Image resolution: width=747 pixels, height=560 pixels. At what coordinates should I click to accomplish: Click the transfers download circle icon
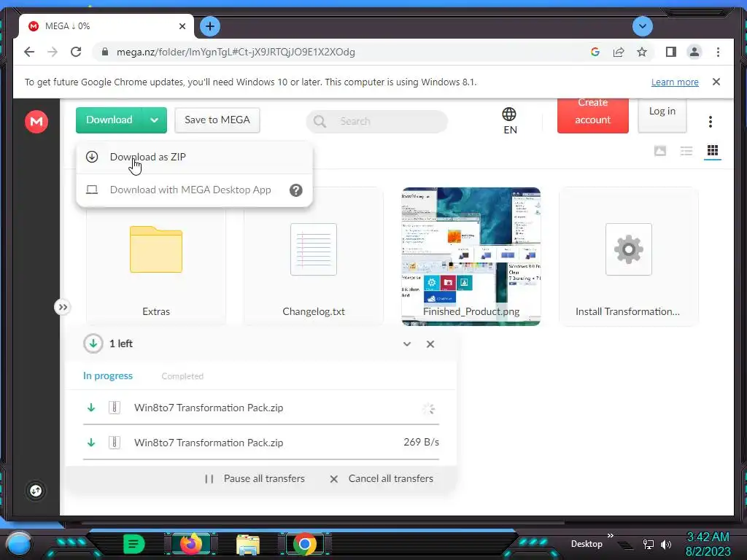(x=93, y=343)
